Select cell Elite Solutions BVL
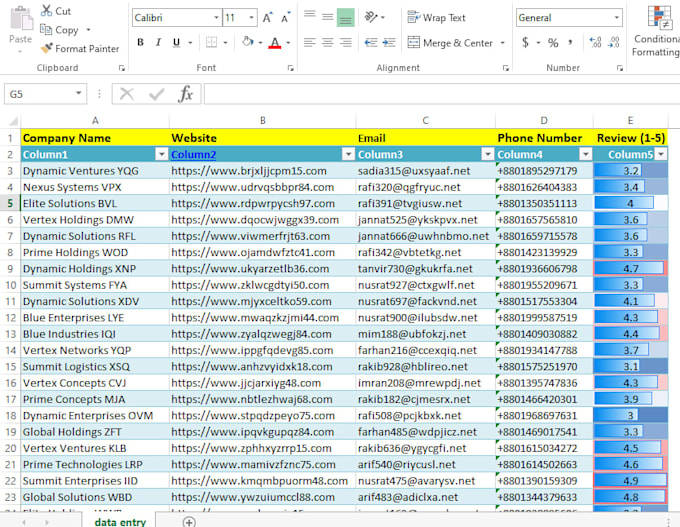Image resolution: width=680 pixels, height=527 pixels. click(x=95, y=203)
